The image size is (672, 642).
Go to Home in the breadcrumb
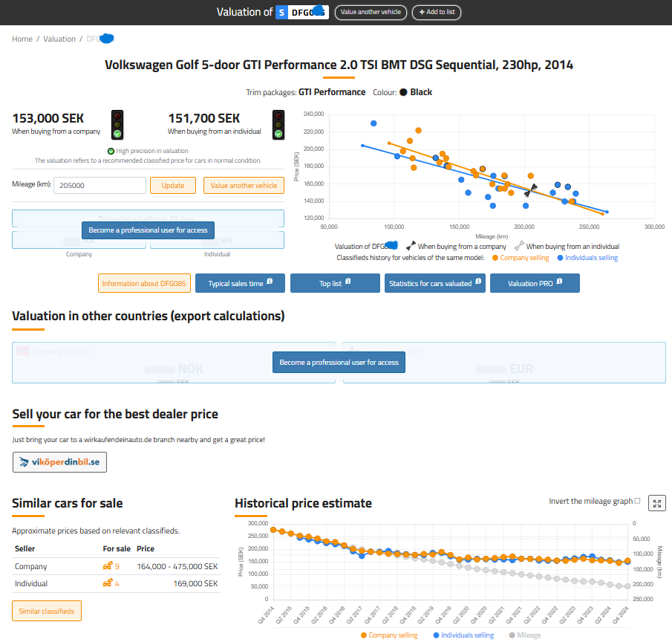[x=22, y=39]
